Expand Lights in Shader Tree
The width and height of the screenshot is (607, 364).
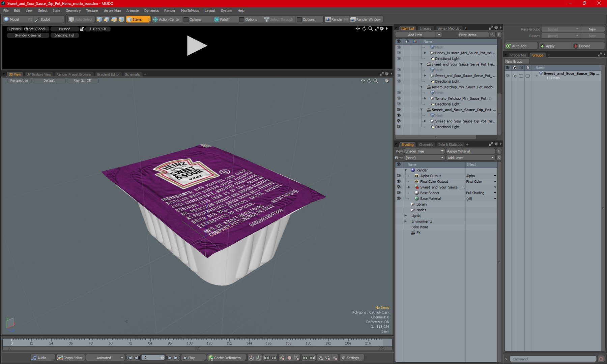click(x=406, y=216)
